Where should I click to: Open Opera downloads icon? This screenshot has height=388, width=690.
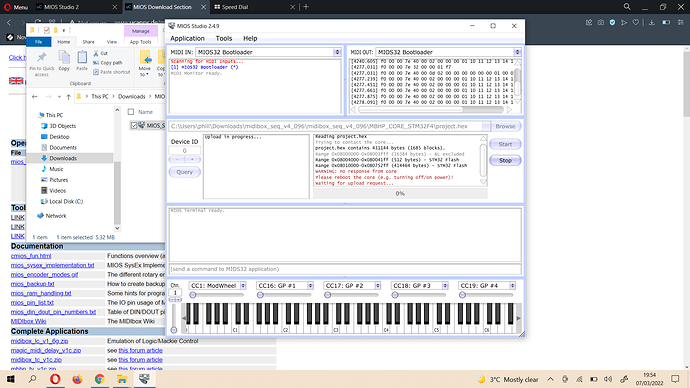coord(652,22)
